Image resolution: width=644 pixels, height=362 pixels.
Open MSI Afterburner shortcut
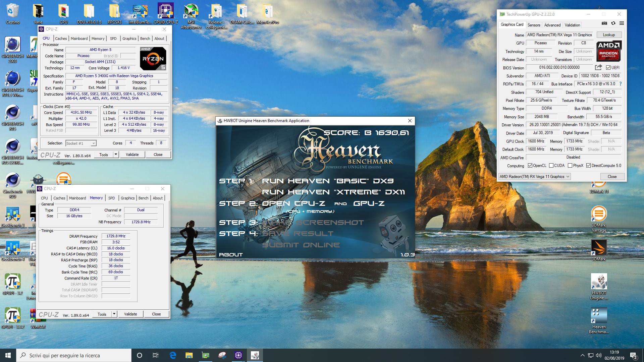191,16
